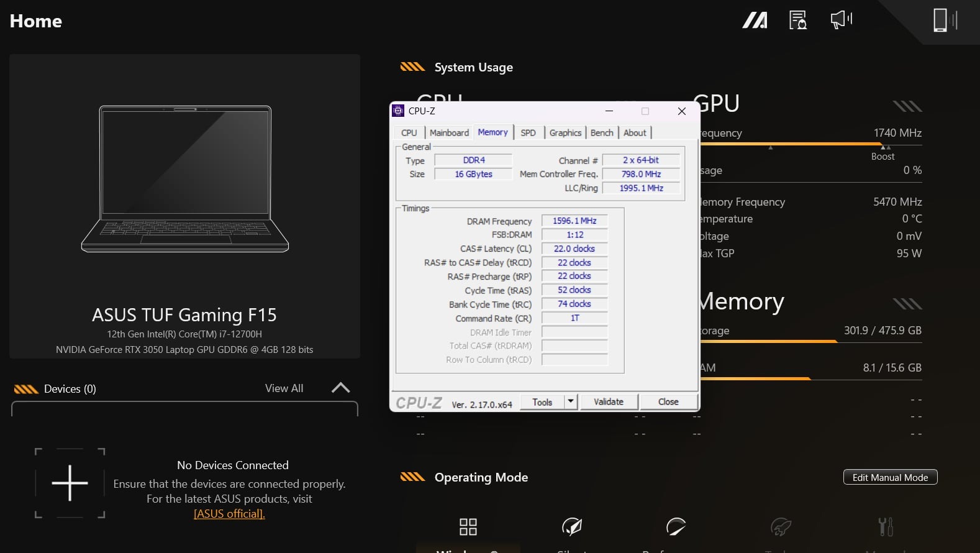Switch to the Mainboard tab in CPU-Z

click(x=449, y=133)
